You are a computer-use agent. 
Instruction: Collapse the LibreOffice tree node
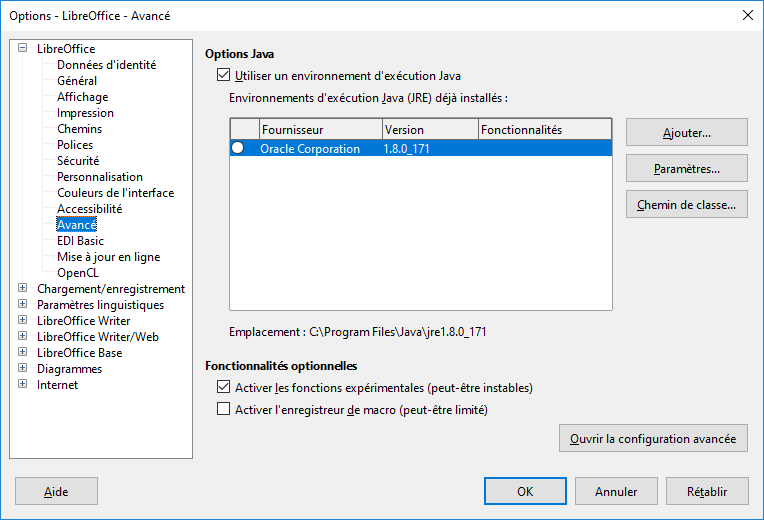click(x=23, y=49)
